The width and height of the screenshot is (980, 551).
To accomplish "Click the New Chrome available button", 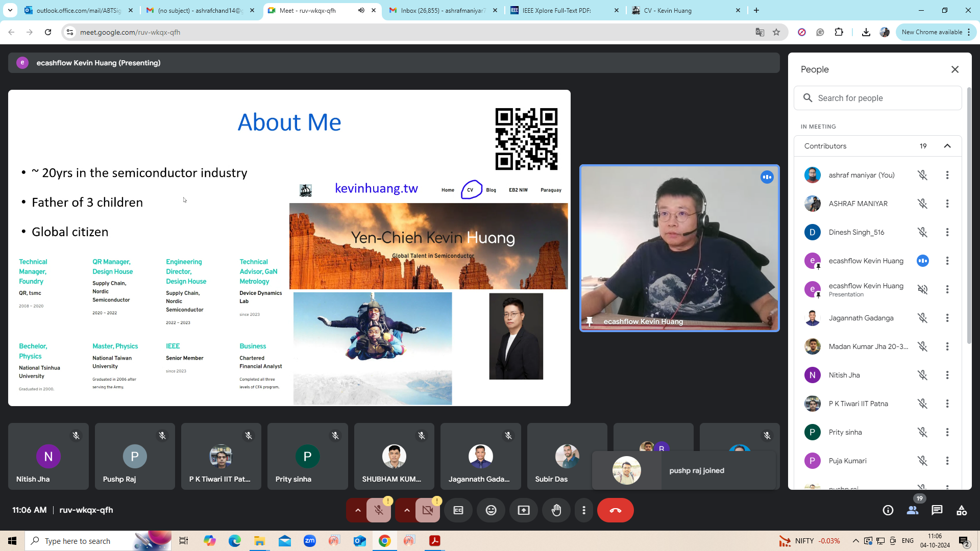I will [932, 32].
